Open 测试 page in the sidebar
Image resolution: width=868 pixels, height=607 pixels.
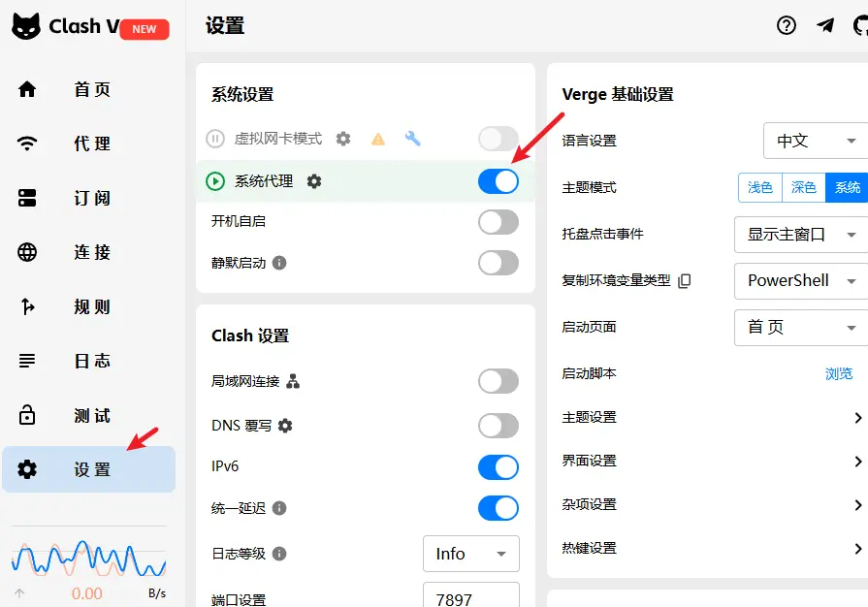88,415
